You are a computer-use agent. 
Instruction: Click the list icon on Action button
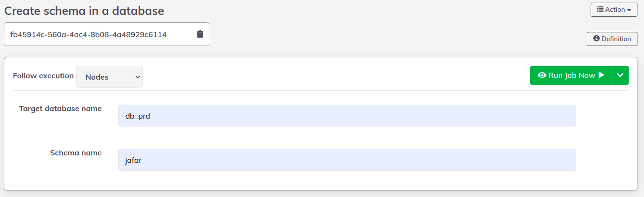click(600, 10)
